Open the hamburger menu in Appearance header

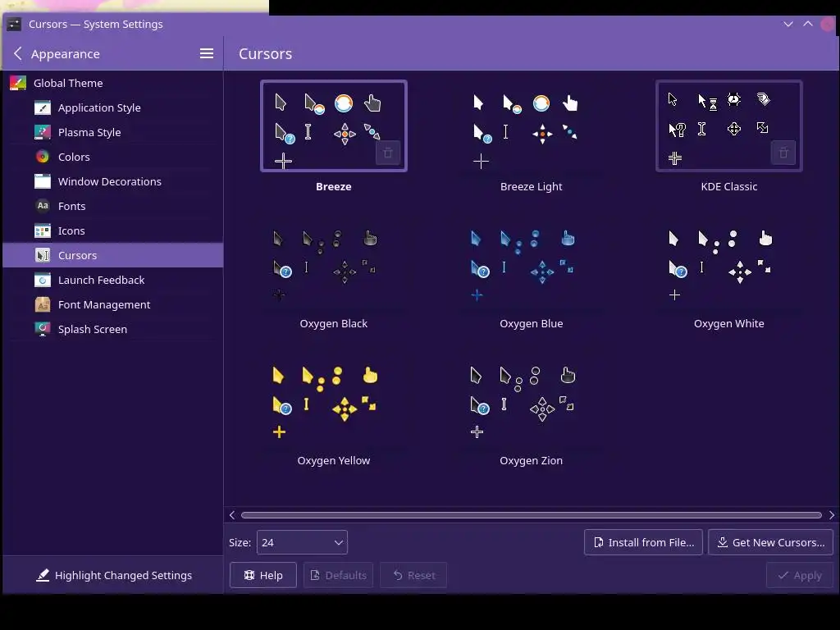pos(207,53)
